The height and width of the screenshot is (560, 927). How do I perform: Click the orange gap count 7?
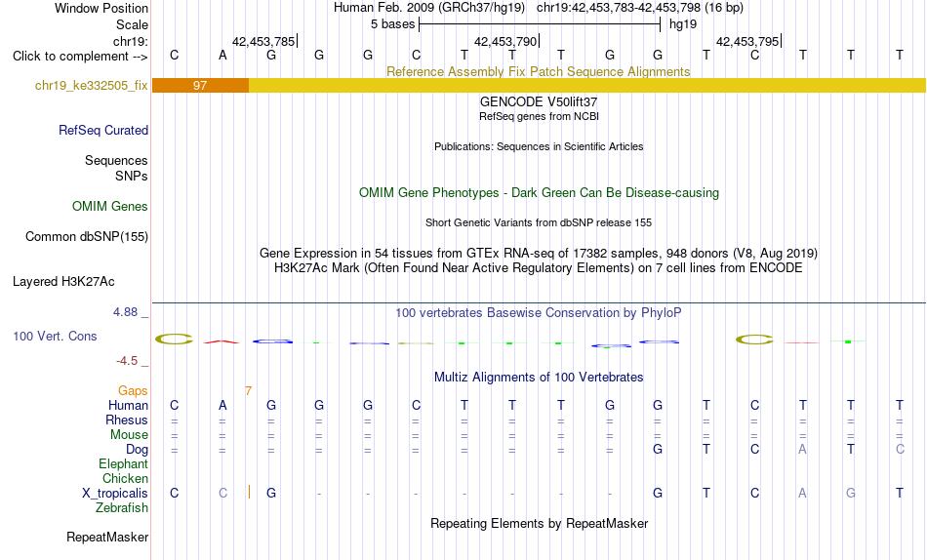(x=248, y=391)
